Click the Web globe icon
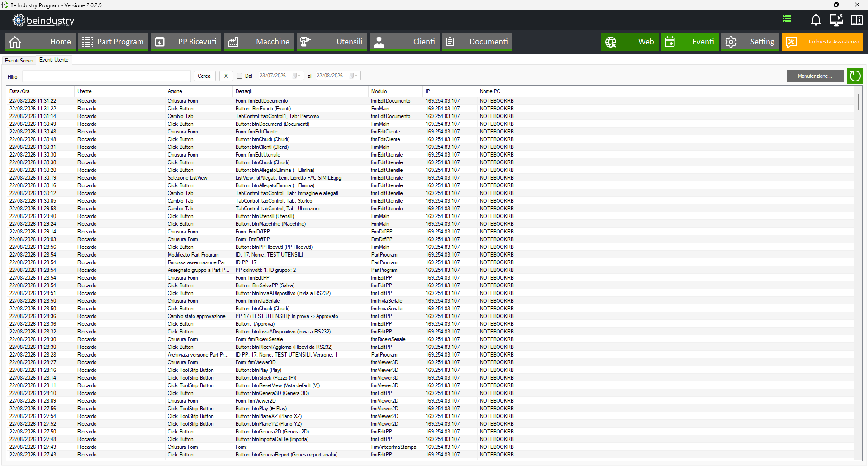Viewport: 868px width, 466px height. tap(611, 42)
